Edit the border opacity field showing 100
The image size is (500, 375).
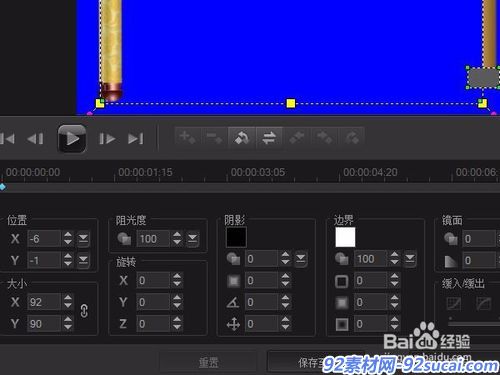click(x=371, y=259)
